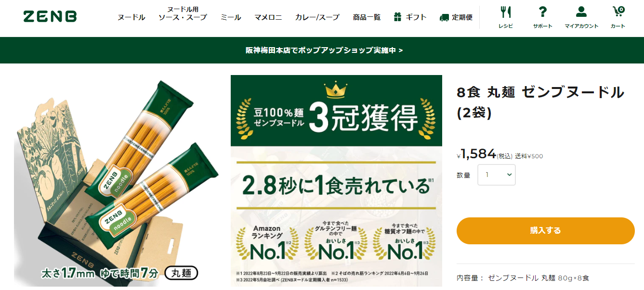View the shopping cart icon

click(618, 12)
